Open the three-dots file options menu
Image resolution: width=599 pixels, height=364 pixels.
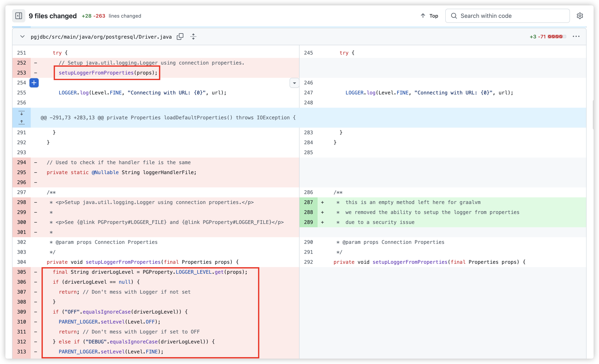[576, 37]
